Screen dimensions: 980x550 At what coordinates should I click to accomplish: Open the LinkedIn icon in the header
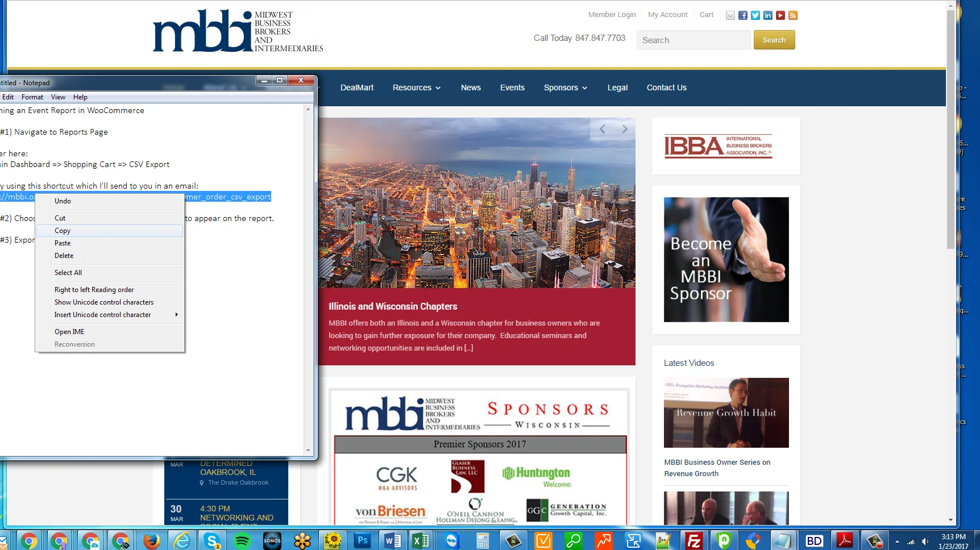click(768, 15)
